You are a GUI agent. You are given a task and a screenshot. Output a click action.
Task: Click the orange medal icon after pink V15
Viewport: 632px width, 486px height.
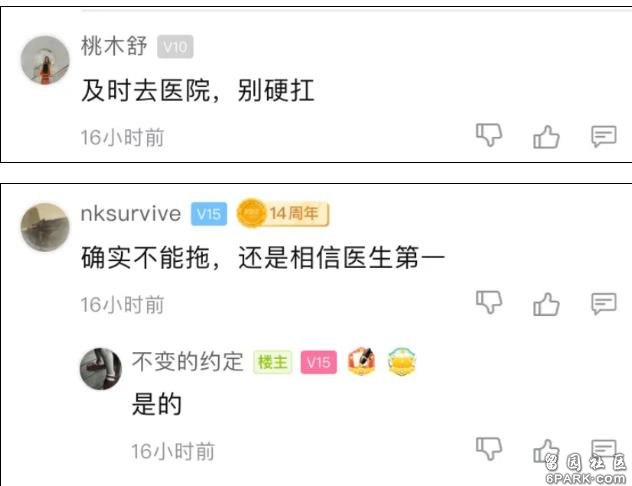coord(361,361)
